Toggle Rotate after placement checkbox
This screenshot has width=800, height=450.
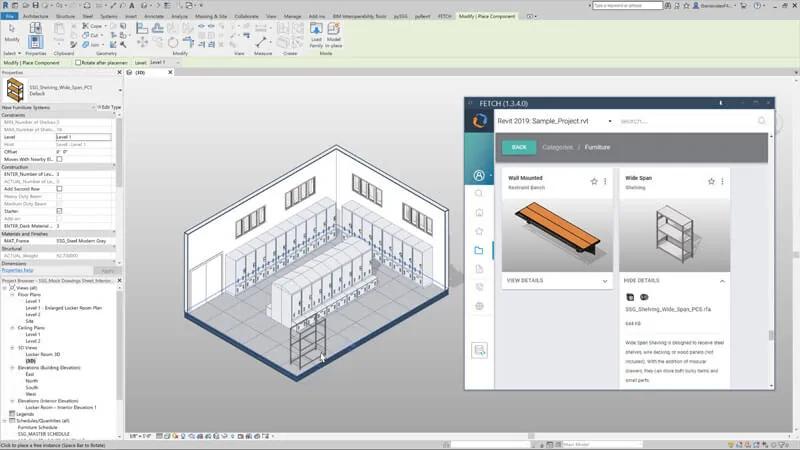coord(78,63)
